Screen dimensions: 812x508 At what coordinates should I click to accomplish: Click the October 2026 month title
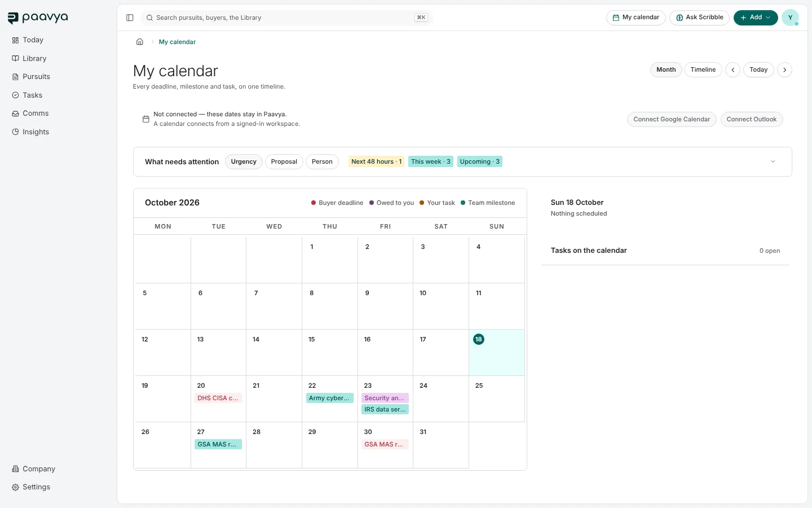click(x=172, y=203)
